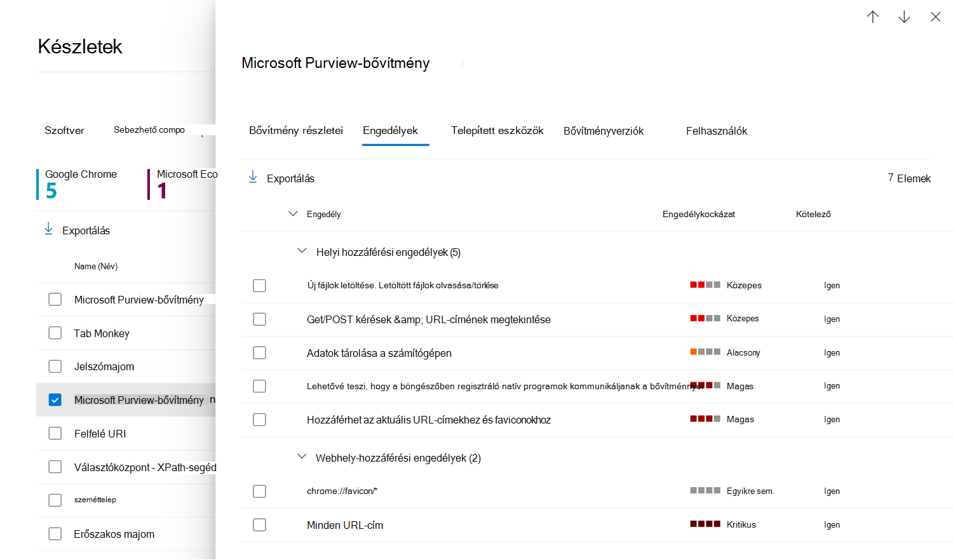This screenshot has height=560, width=953.
Task: Open the Bővítményverziók tab
Action: pyautogui.click(x=604, y=131)
